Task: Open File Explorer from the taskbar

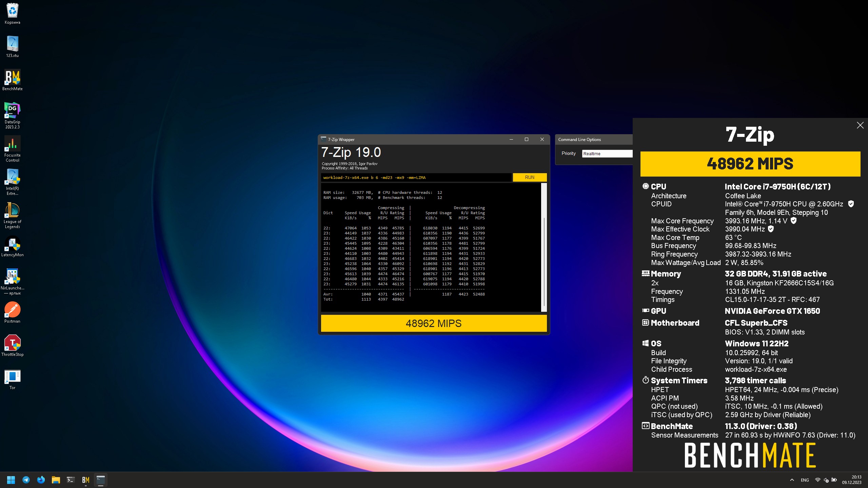Action: (x=56, y=480)
